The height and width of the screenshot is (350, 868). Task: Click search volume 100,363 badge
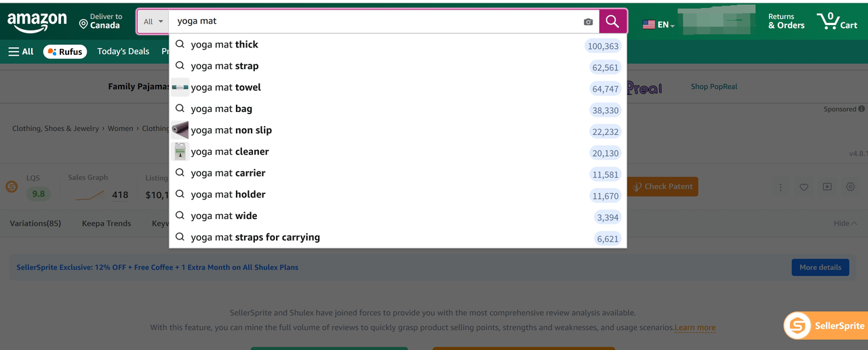click(x=603, y=46)
